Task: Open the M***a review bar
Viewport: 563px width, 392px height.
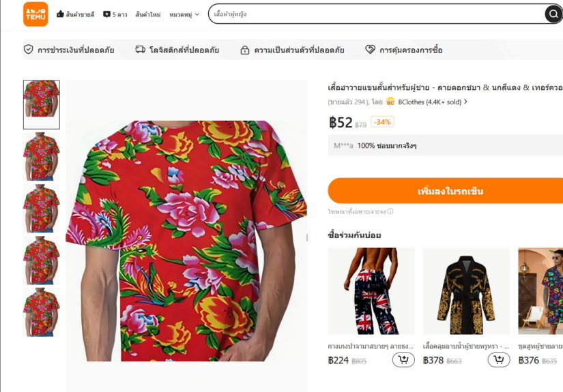Action: pos(445,146)
